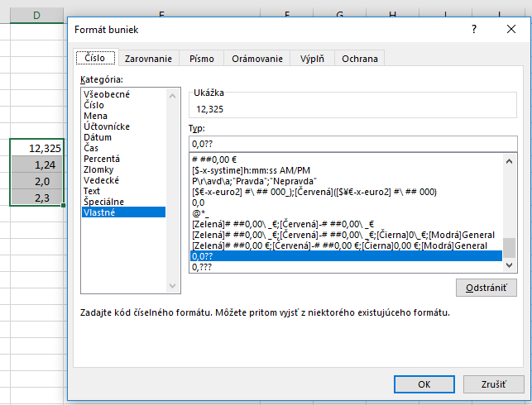This screenshot has width=532, height=405.
Task: Pick the Dátum category
Action: coord(98,138)
